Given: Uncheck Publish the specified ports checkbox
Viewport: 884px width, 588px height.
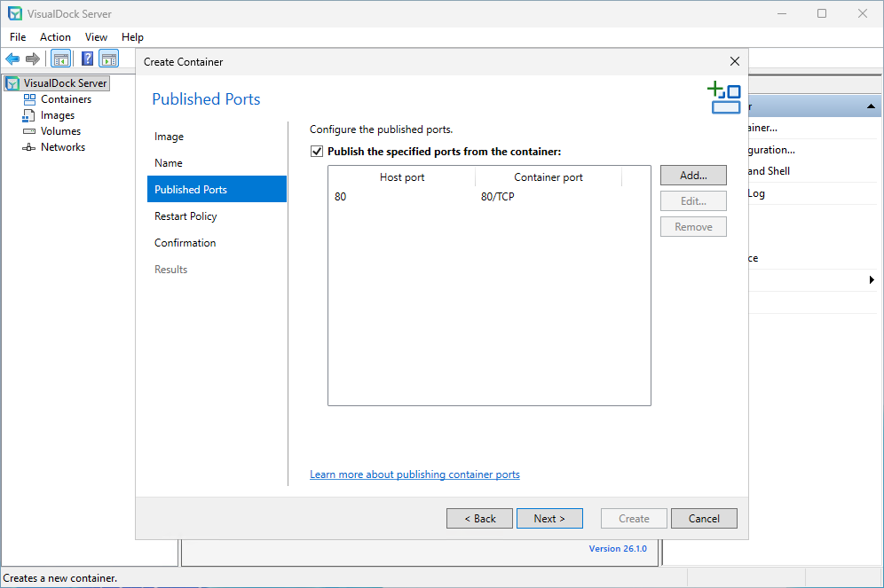Looking at the screenshot, I should point(317,152).
